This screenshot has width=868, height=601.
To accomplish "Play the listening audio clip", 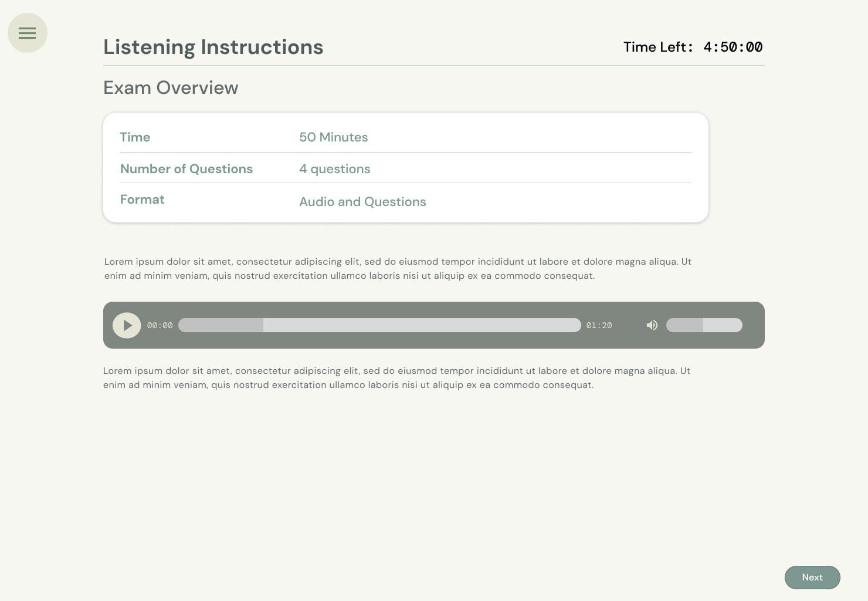I will (x=127, y=325).
